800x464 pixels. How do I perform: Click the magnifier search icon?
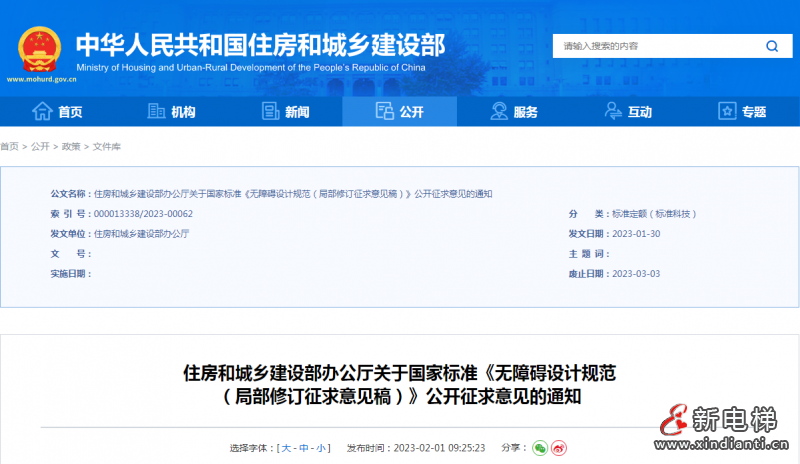point(772,46)
